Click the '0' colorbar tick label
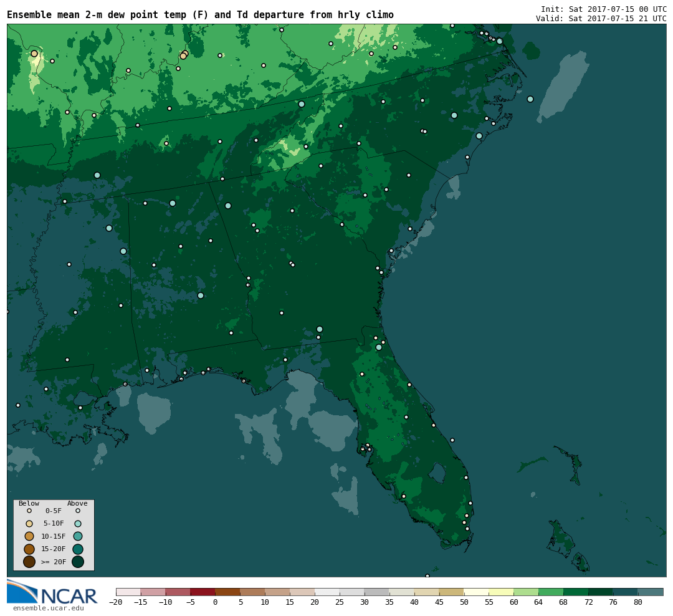This screenshot has height=616, width=673. coord(216,602)
